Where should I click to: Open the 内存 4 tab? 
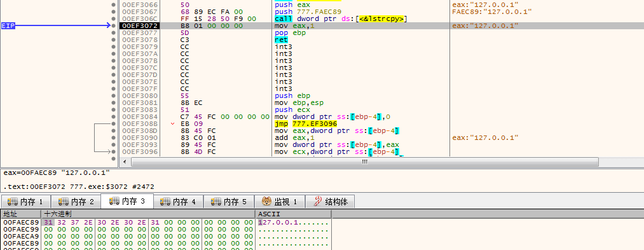[179, 202]
